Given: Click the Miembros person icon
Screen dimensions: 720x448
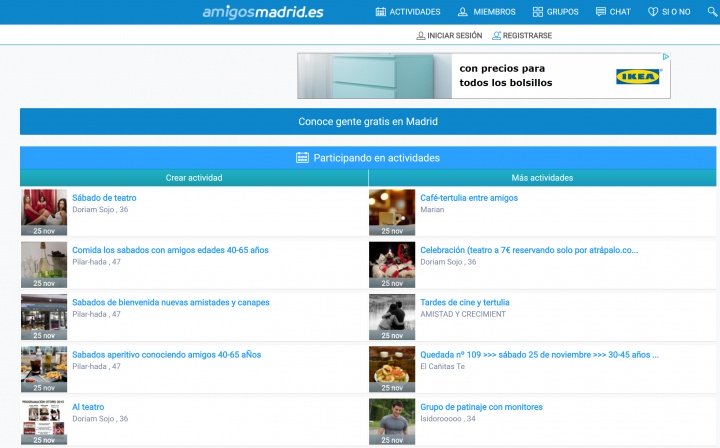Looking at the screenshot, I should pyautogui.click(x=462, y=12).
